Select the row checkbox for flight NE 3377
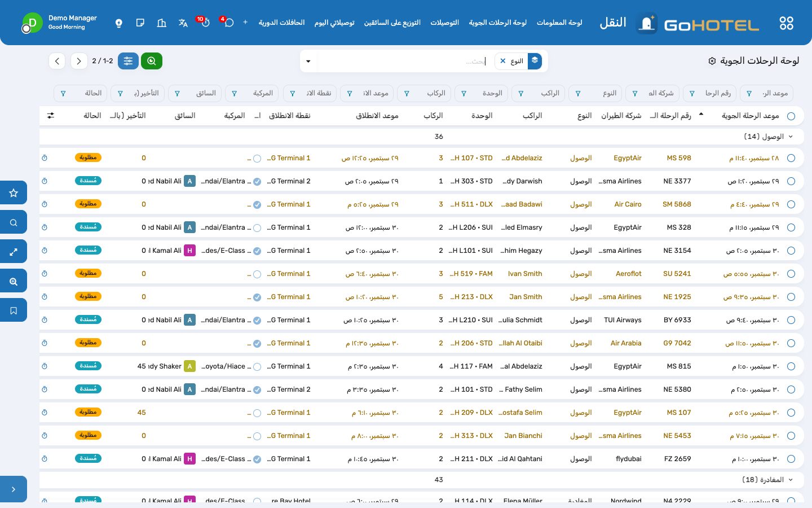812x508 pixels. (791, 182)
